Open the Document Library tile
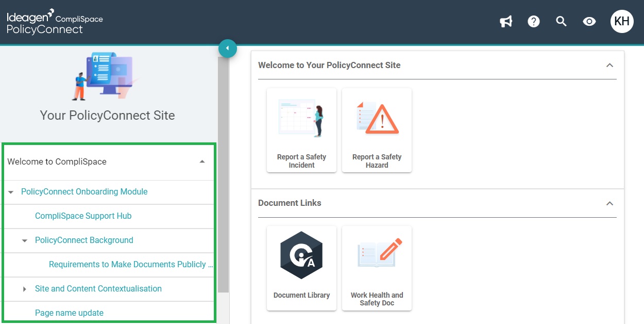The height and width of the screenshot is (324, 644). pos(301,268)
